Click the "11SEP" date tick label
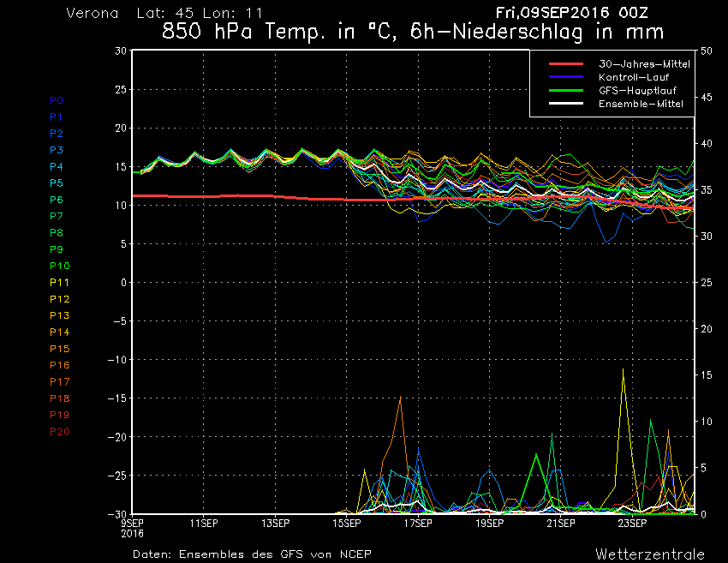This screenshot has height=563, width=728. pos(204,524)
